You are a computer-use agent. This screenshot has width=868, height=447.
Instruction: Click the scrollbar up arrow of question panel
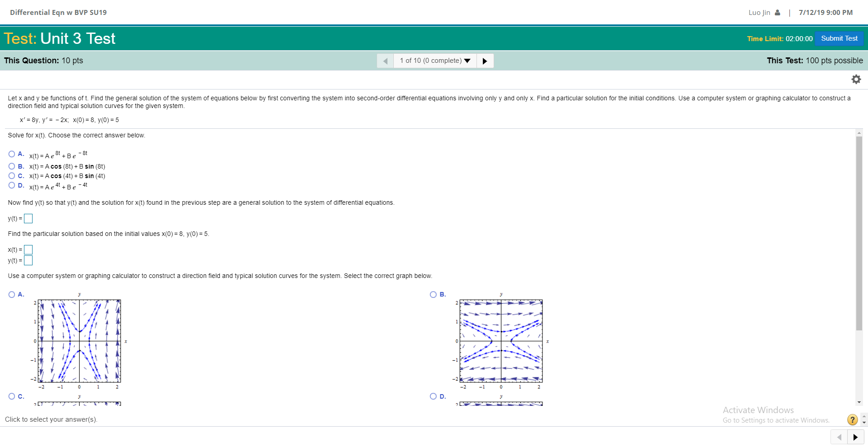click(x=859, y=133)
